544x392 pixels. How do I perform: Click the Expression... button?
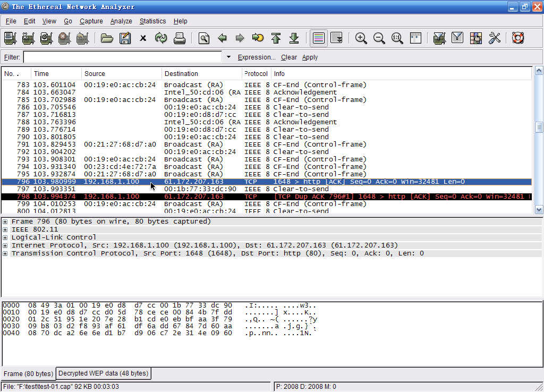pyautogui.click(x=257, y=57)
